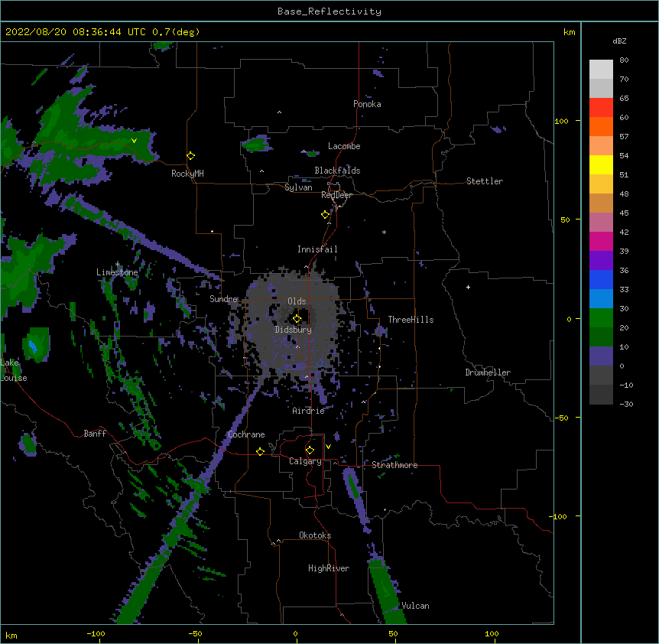Click the Banff label
Screen dimensions: 659x644
pos(95,434)
